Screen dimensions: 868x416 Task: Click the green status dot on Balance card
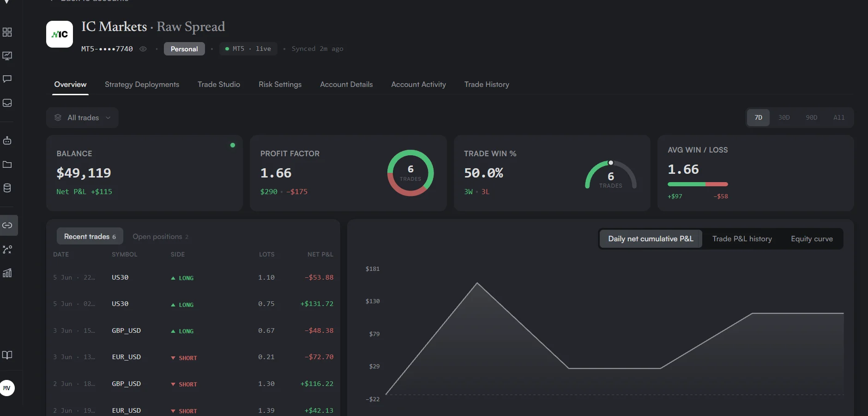[233, 145]
